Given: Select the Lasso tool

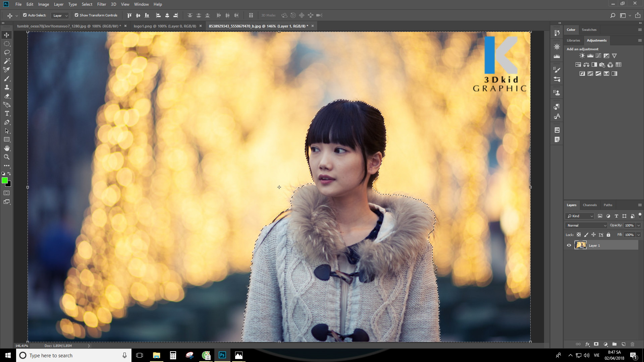Looking at the screenshot, I should pos(7,53).
